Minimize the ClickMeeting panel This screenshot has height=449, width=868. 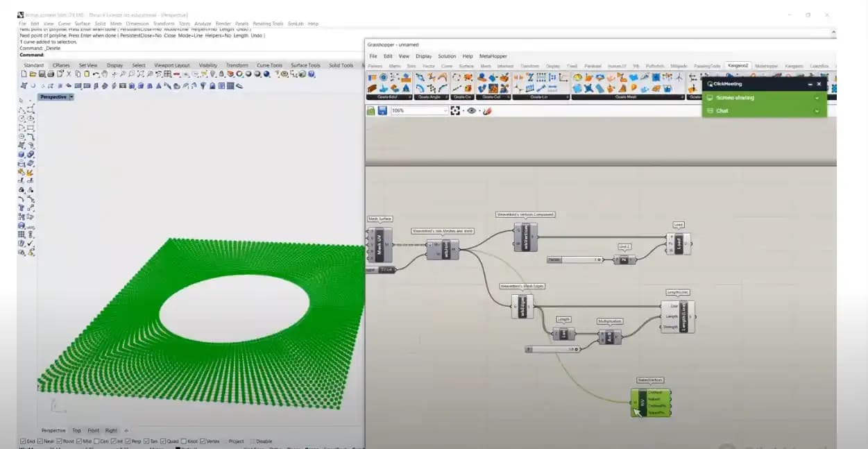tap(809, 84)
